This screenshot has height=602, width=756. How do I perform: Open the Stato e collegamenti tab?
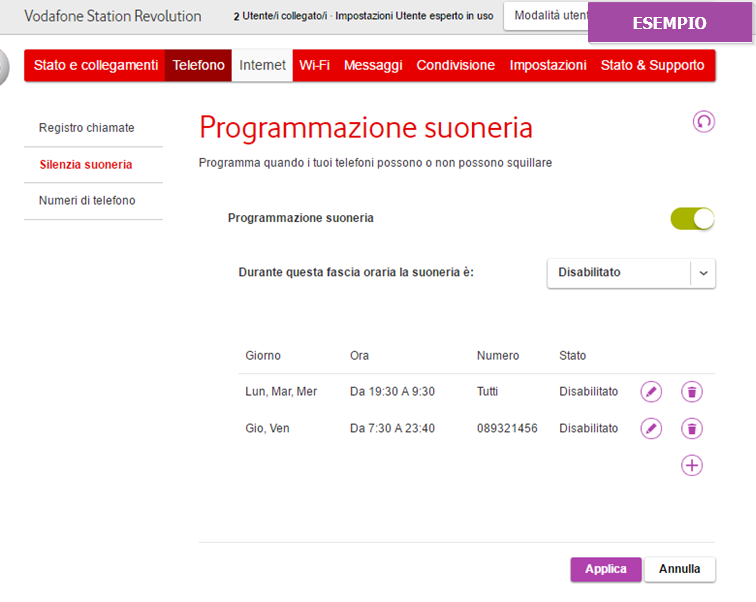click(x=95, y=65)
